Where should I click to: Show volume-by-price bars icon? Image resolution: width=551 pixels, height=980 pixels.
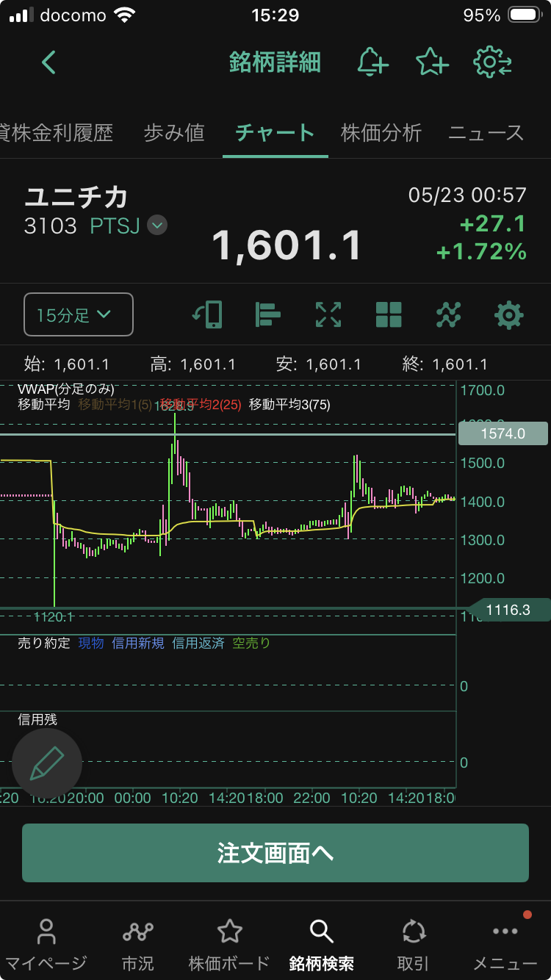tap(267, 314)
